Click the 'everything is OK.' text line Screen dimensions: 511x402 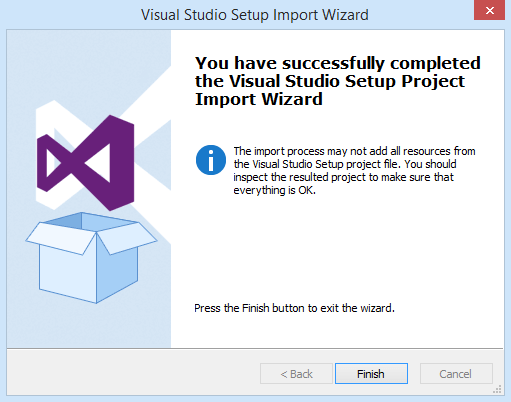[x=274, y=190]
